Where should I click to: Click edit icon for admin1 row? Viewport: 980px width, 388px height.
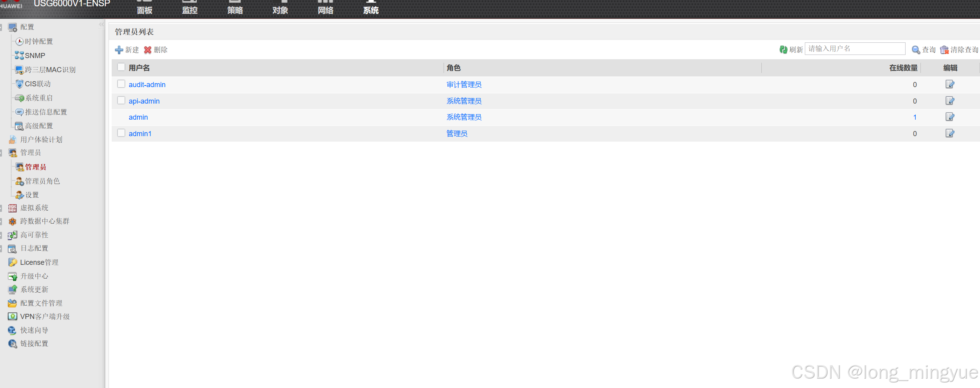(x=950, y=133)
